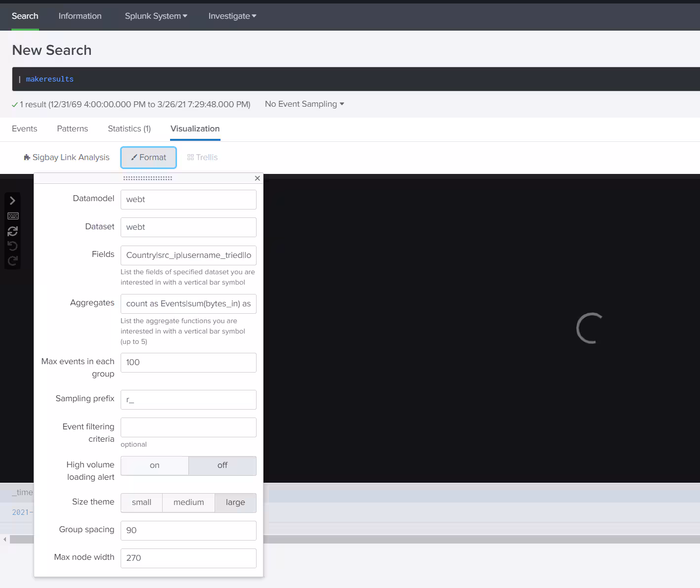Set Size theme to medium
700x588 pixels.
click(x=188, y=503)
